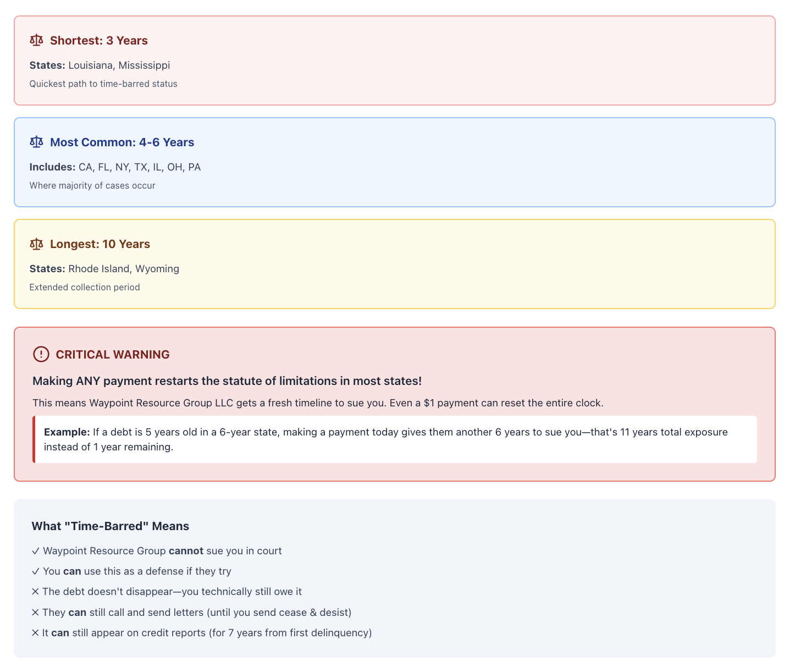Click the checkmark before 'cannot sue you in court'
This screenshot has width=795, height=672.
[36, 551]
